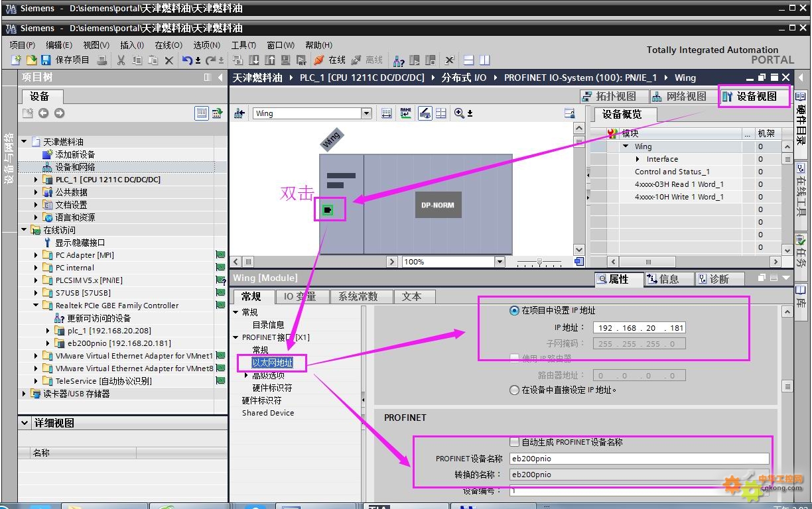Image resolution: width=812 pixels, height=509 pixels.
Task: Open the 编辑(E) menu
Action: coord(59,45)
